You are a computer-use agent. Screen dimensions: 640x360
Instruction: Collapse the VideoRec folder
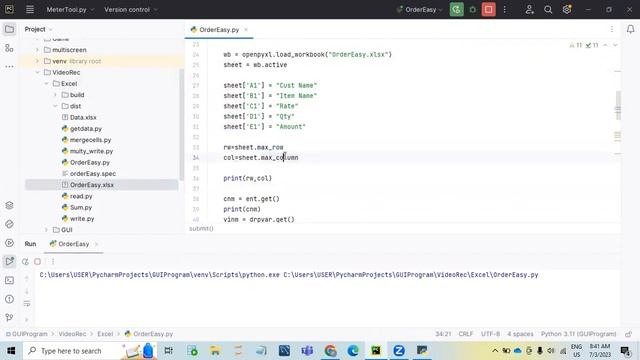[x=37, y=72]
